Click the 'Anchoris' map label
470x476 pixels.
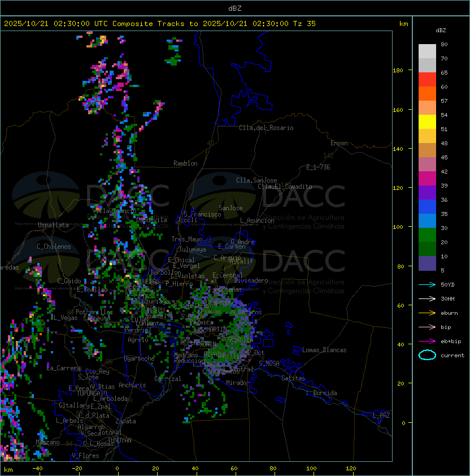[132, 385]
